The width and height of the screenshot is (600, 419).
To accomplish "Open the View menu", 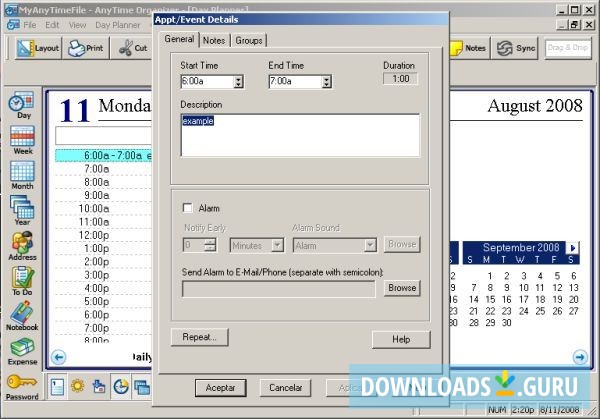I will point(77,25).
